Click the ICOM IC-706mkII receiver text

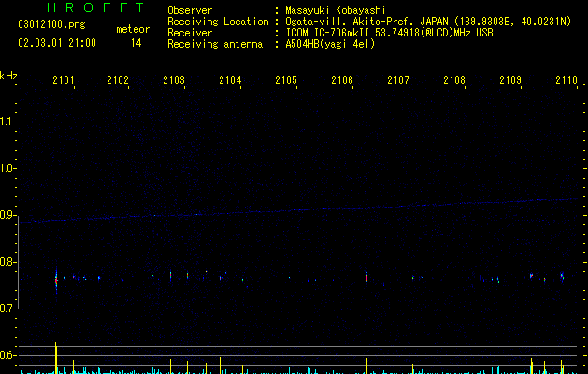coord(389,33)
